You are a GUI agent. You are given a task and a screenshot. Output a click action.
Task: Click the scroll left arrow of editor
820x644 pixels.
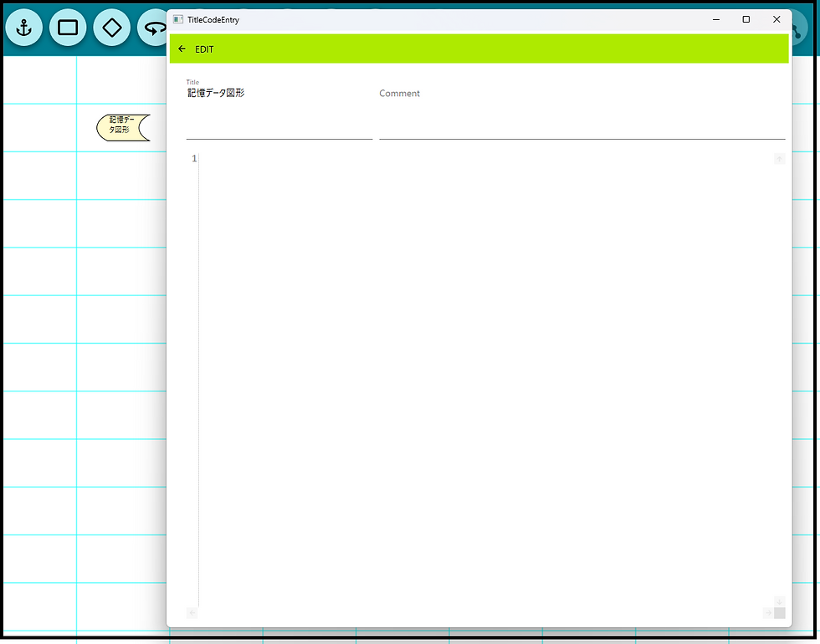[192, 612]
